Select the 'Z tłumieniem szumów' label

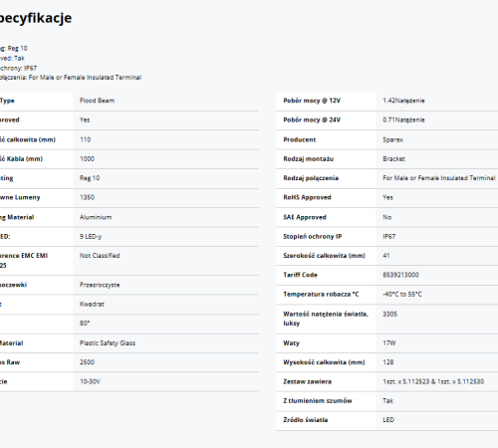coord(318,401)
